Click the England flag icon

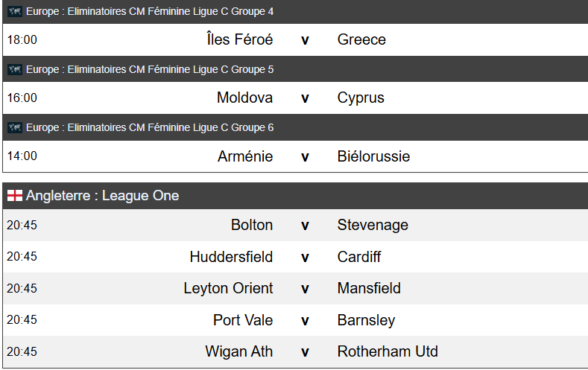(x=15, y=196)
